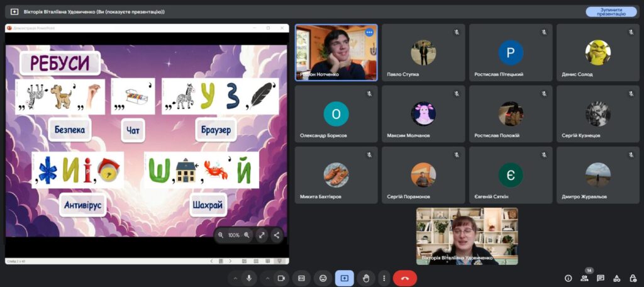This screenshot has height=287, width=644.
Task: Open the chat panel
Action: pos(601,278)
